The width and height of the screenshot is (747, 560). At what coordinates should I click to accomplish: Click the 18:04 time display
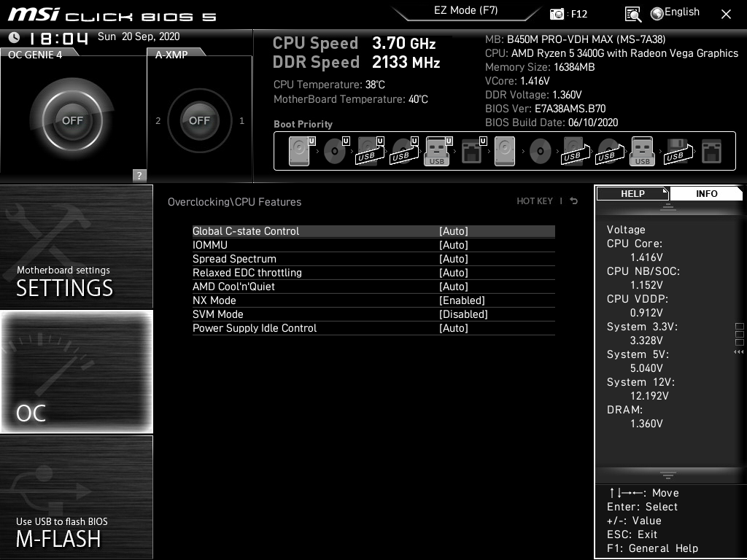59,38
